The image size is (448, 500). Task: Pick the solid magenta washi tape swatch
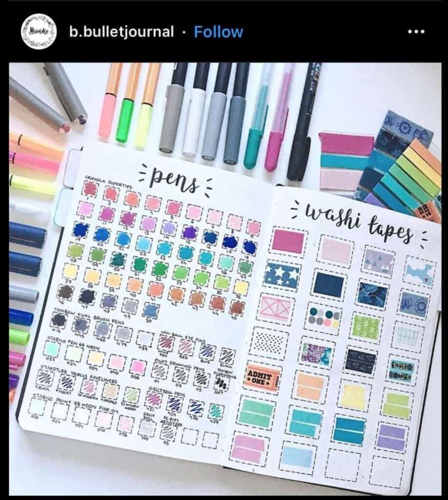pos(288,241)
